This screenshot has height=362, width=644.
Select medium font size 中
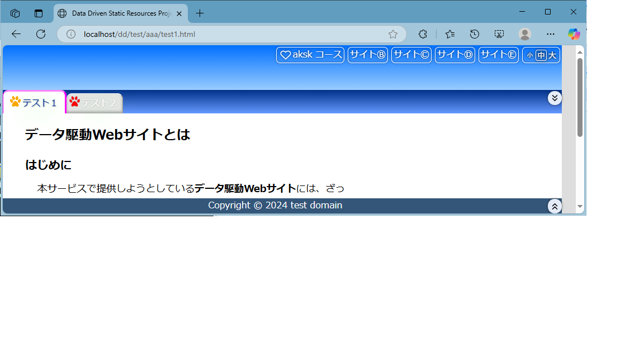coord(541,55)
